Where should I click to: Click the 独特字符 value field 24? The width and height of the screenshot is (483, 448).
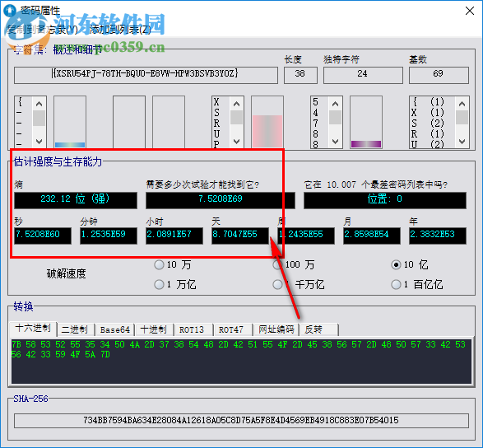(x=363, y=75)
